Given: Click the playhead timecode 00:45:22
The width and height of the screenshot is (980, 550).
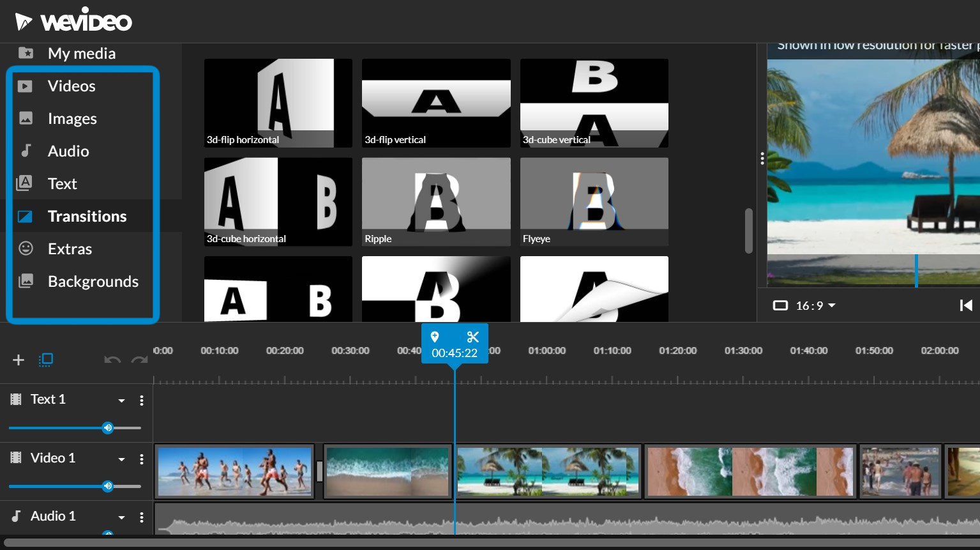Looking at the screenshot, I should 455,353.
